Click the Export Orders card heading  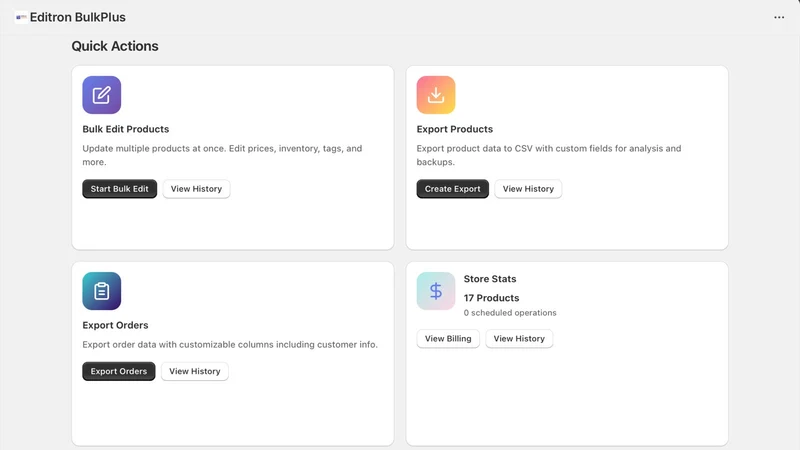[115, 325]
